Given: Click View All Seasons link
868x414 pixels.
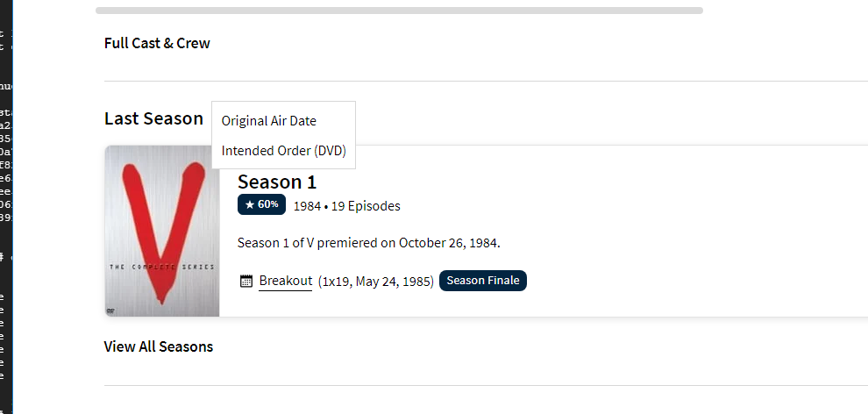Looking at the screenshot, I should point(159,346).
